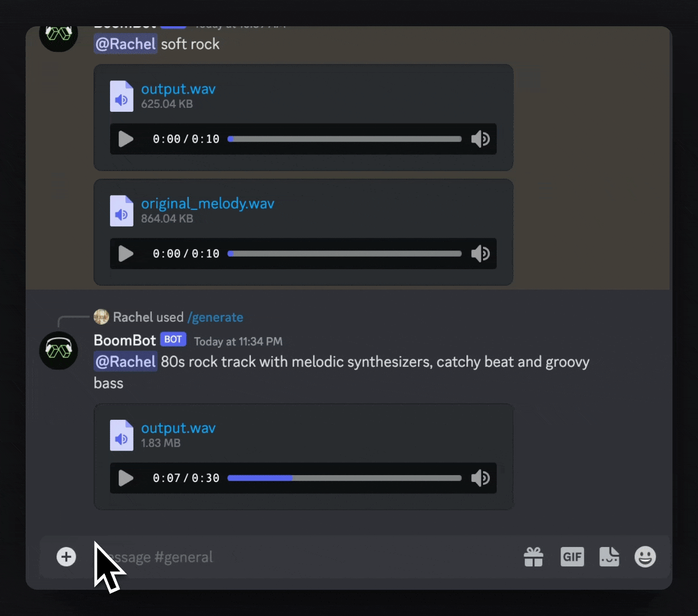The width and height of the screenshot is (698, 616).
Task: Play the soft rock output.wav audio
Action: pyautogui.click(x=125, y=139)
